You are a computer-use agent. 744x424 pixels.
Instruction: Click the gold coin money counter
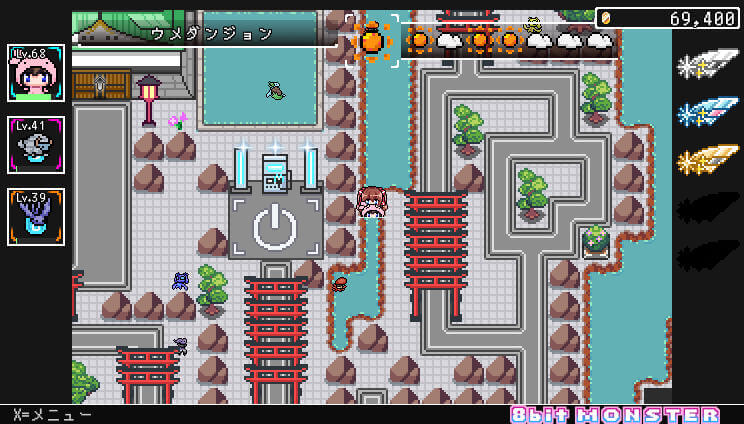coord(667,18)
